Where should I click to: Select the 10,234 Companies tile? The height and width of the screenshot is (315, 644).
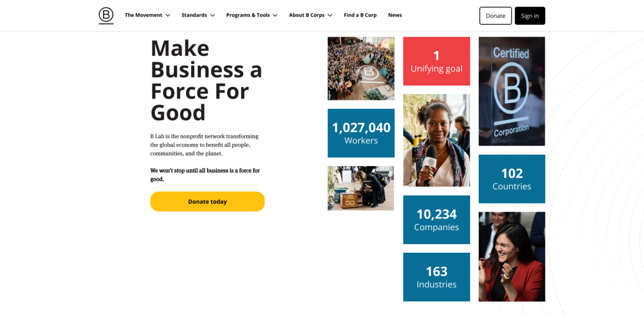436,219
